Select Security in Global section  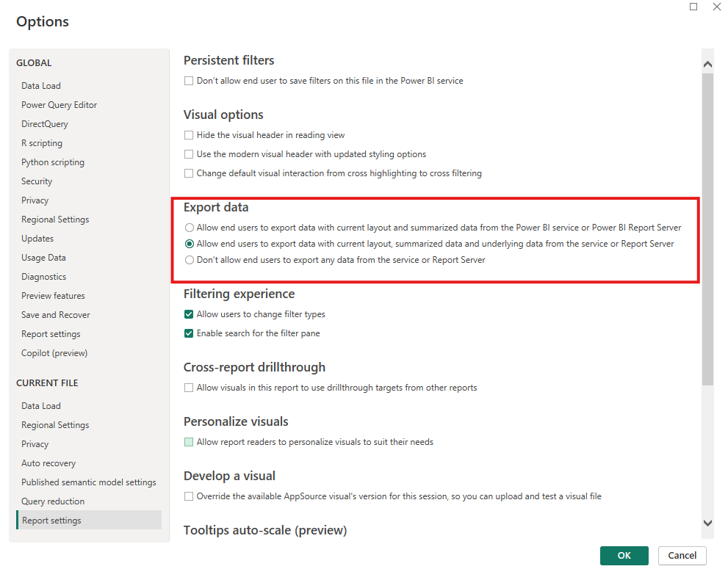click(37, 181)
